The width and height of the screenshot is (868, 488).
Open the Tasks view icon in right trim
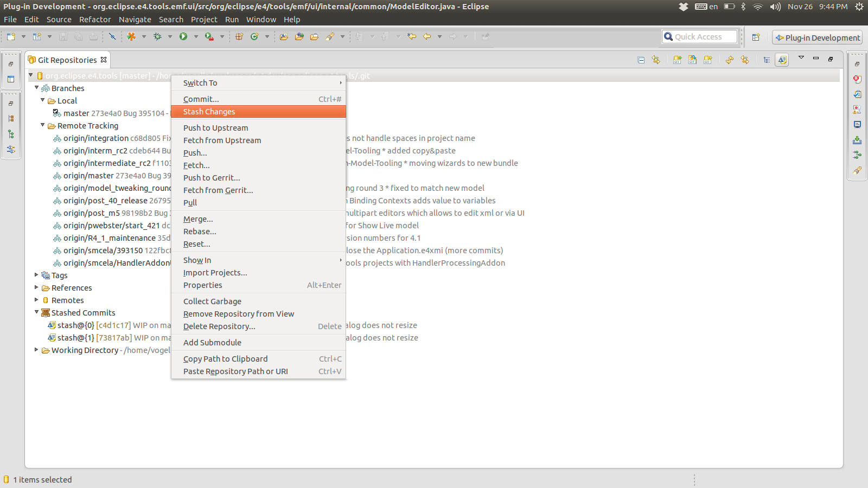pyautogui.click(x=857, y=94)
